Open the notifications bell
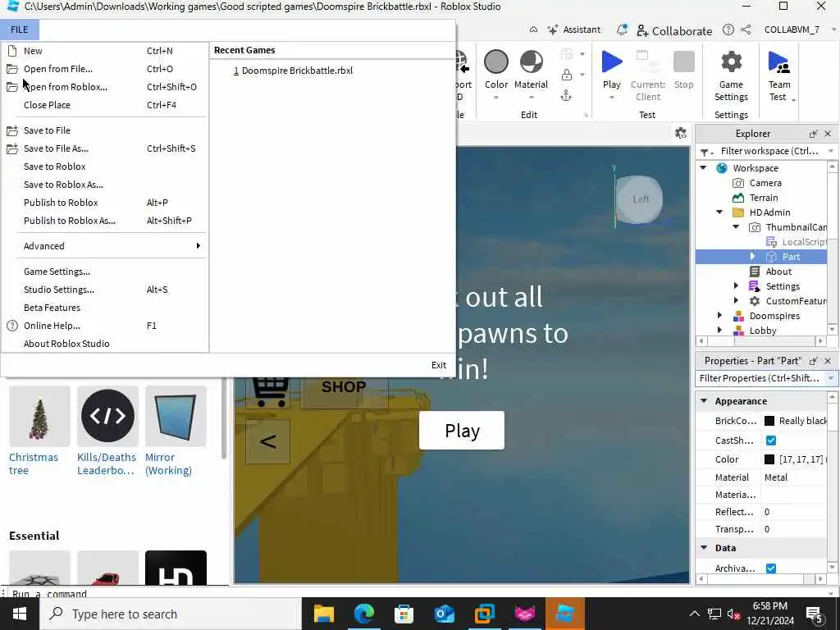Viewport: 840px width, 630px height. pyautogui.click(x=622, y=30)
